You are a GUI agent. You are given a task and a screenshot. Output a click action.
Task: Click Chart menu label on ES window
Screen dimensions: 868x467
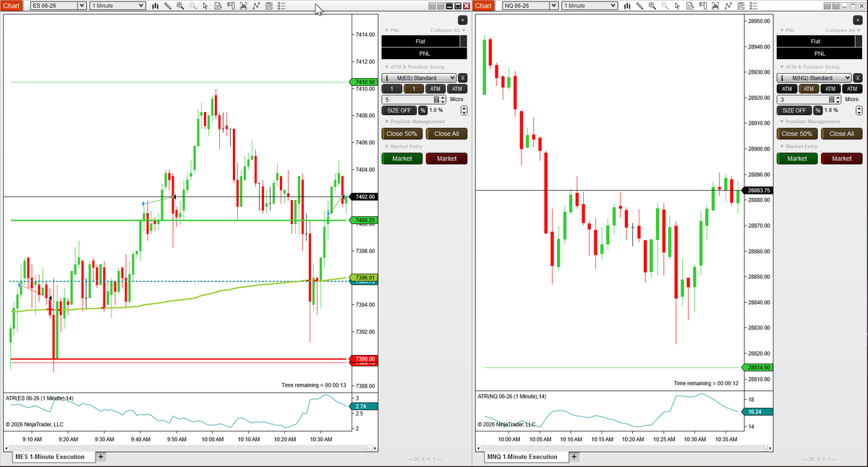tap(11, 6)
